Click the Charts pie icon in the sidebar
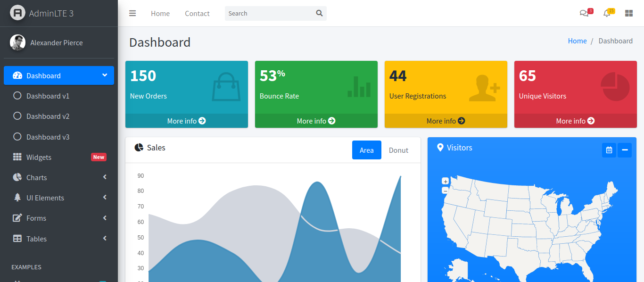Viewport: 644px width, 282px height. [17, 177]
